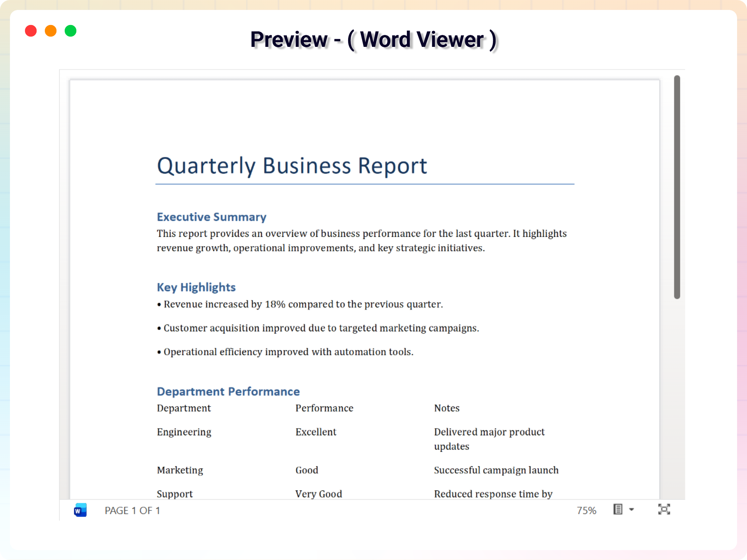Click the 'Revenue increased by 18%' bullet

tap(300, 304)
